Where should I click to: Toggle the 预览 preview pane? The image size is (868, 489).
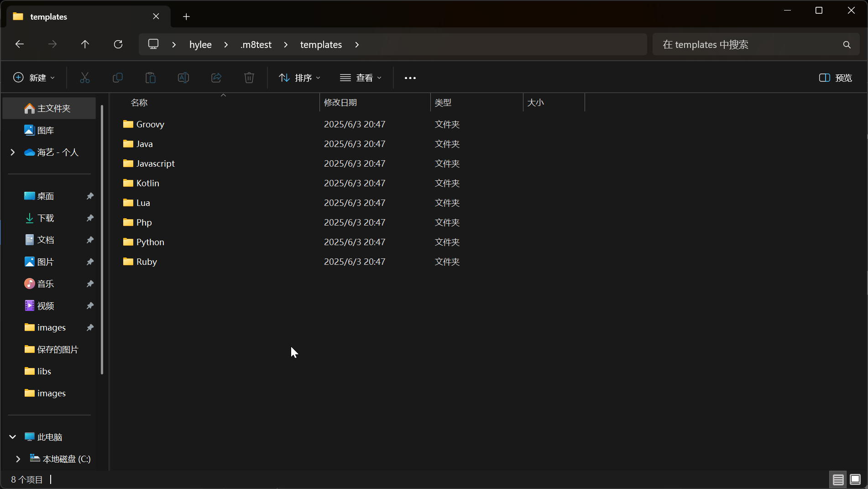pos(836,78)
